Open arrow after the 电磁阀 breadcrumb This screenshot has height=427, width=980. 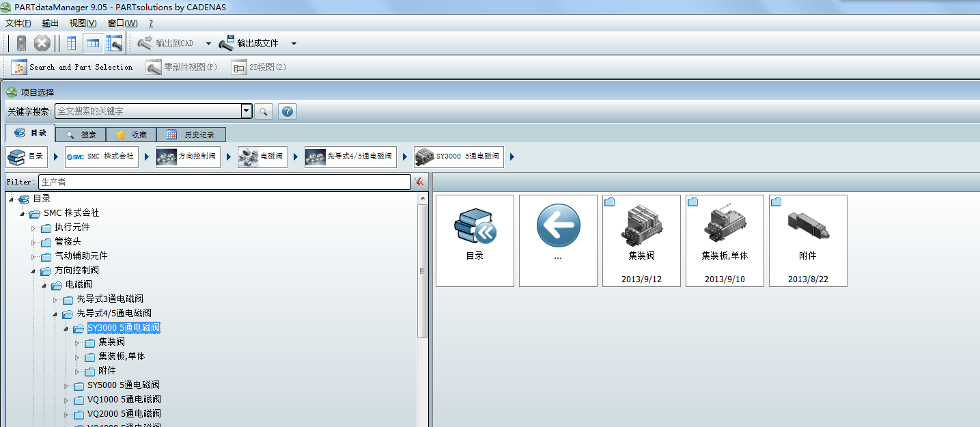[296, 157]
